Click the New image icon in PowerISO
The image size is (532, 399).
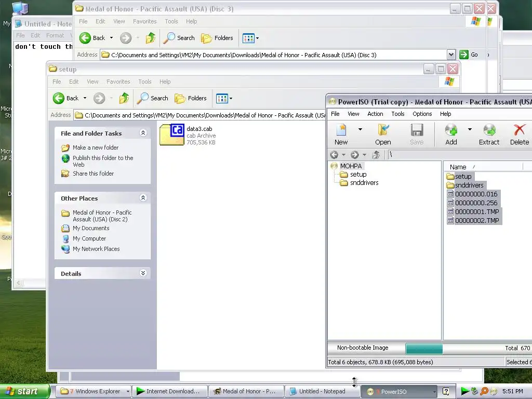[x=341, y=135]
